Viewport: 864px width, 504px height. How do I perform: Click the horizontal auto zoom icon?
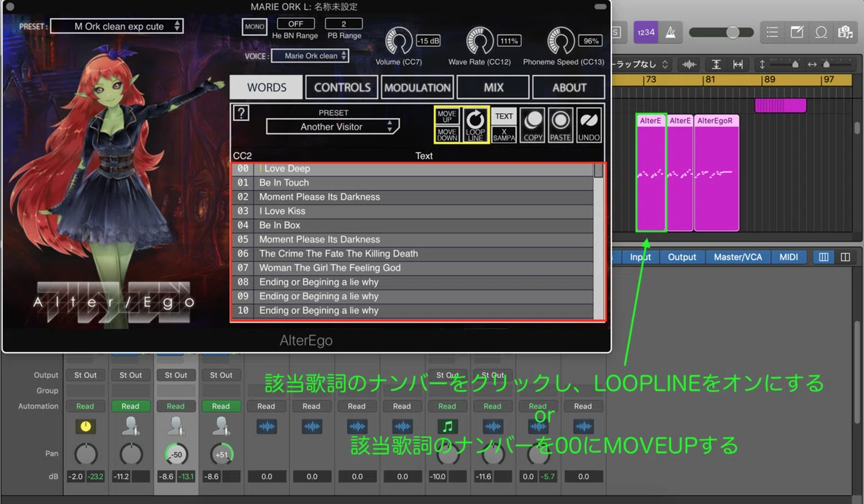pyautogui.click(x=738, y=65)
